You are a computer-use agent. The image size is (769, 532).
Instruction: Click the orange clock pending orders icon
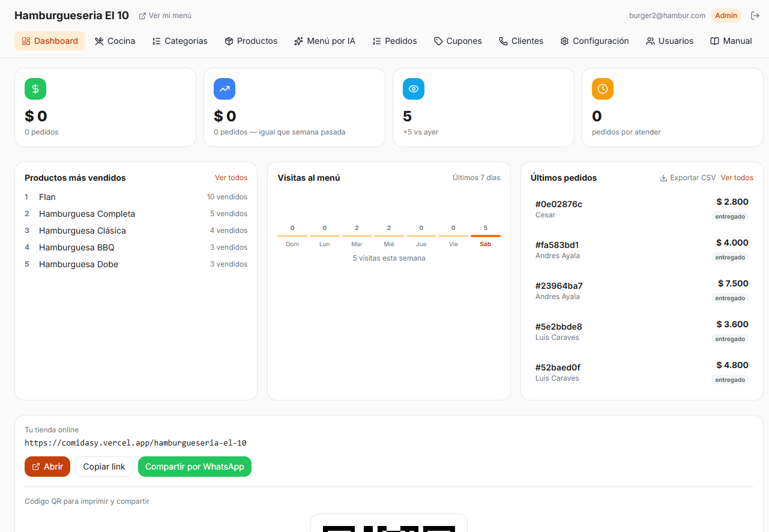tap(603, 89)
